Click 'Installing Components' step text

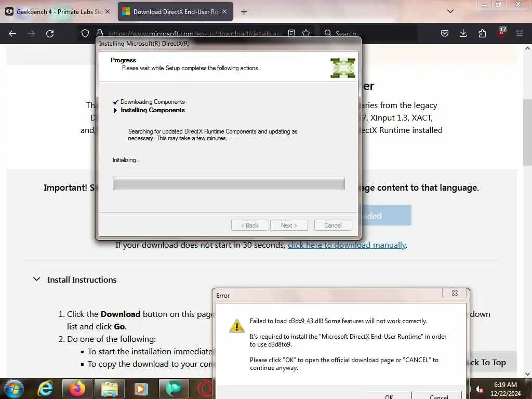[x=153, y=110]
